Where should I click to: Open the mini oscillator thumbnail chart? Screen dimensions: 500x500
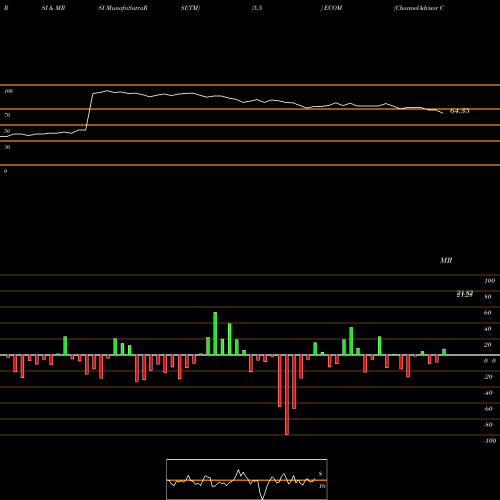247,479
